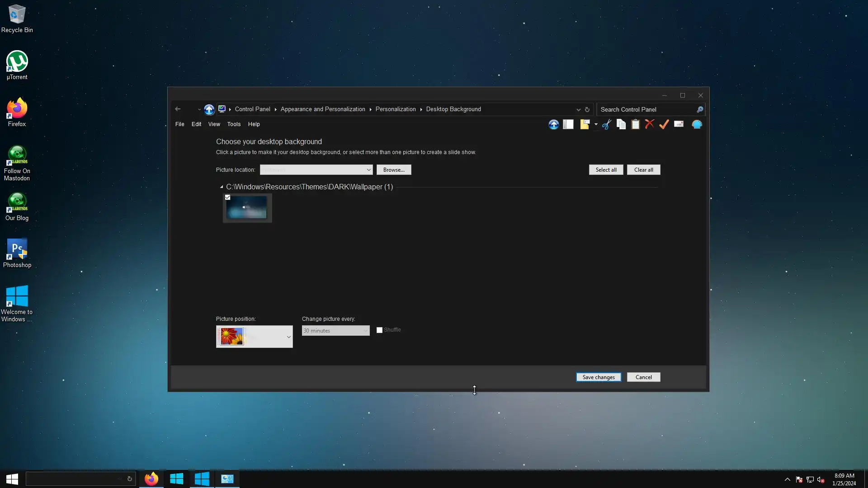Image resolution: width=868 pixels, height=488 pixels.
Task: Click the blue shell icon in toolbar
Action: pyautogui.click(x=697, y=124)
